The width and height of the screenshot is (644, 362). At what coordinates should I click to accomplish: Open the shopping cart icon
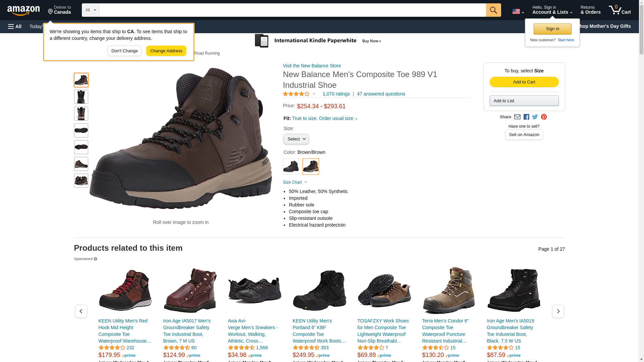pyautogui.click(x=620, y=10)
